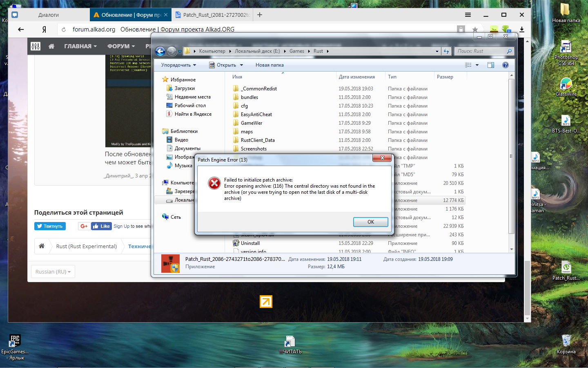The image size is (588, 368).
Task: Click OK in the Patch Engine Error dialog
Action: pyautogui.click(x=370, y=222)
